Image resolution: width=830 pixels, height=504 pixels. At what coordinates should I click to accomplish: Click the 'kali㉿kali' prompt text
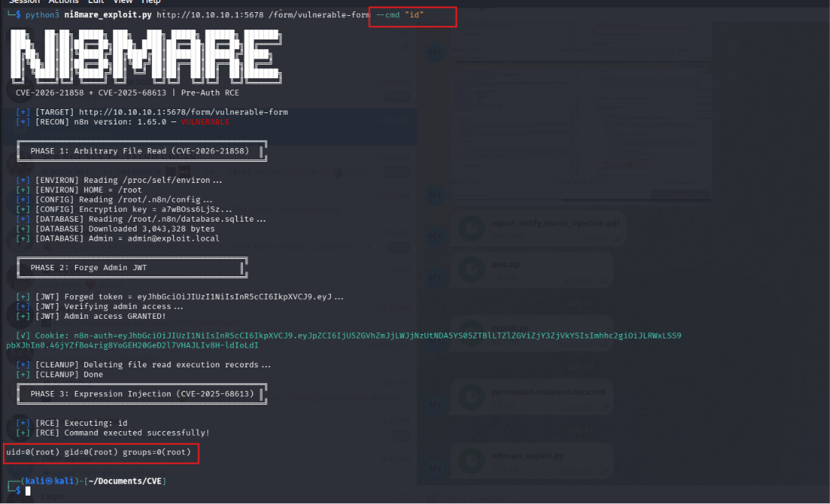tap(50, 480)
